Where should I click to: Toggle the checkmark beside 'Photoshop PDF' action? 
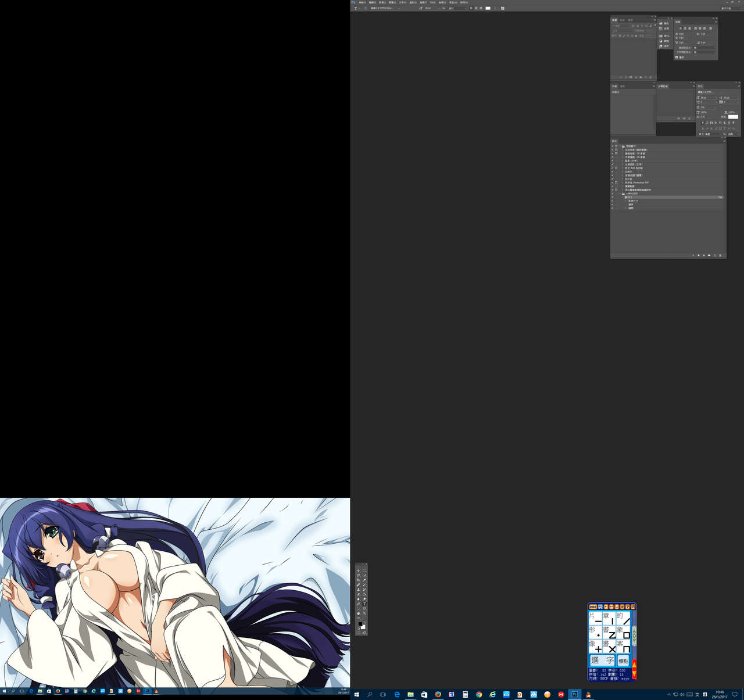click(612, 182)
